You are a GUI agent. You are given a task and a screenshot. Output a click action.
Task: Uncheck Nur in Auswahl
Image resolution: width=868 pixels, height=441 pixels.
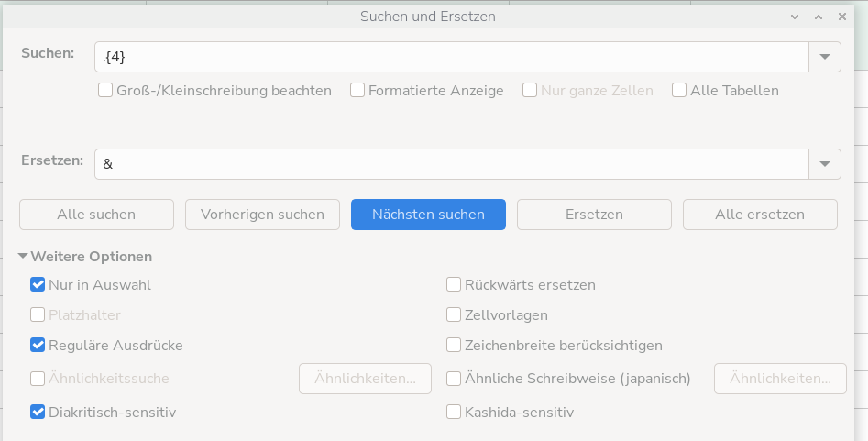click(38, 285)
